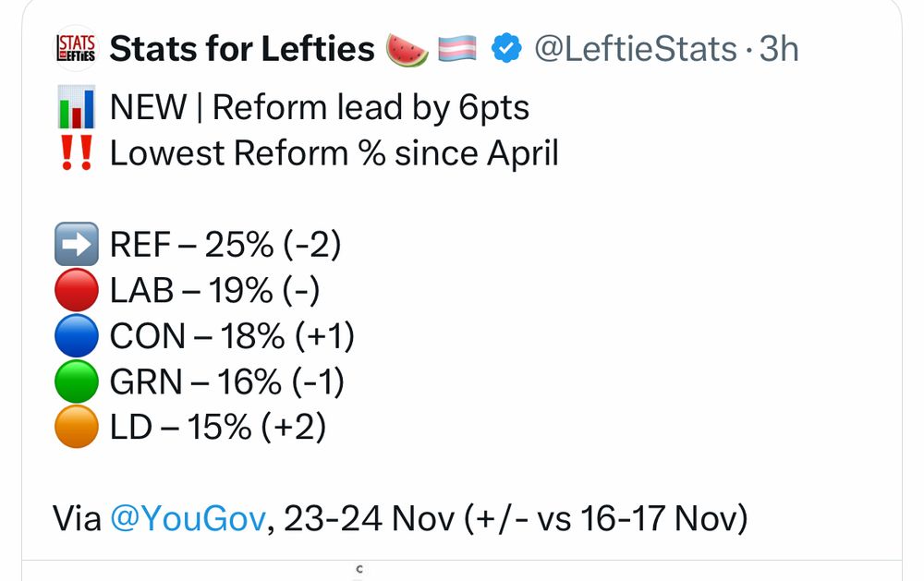This screenshot has height=581, width=924.
Task: Click the 'LD – 15% (+2)' text line
Action: point(218,427)
